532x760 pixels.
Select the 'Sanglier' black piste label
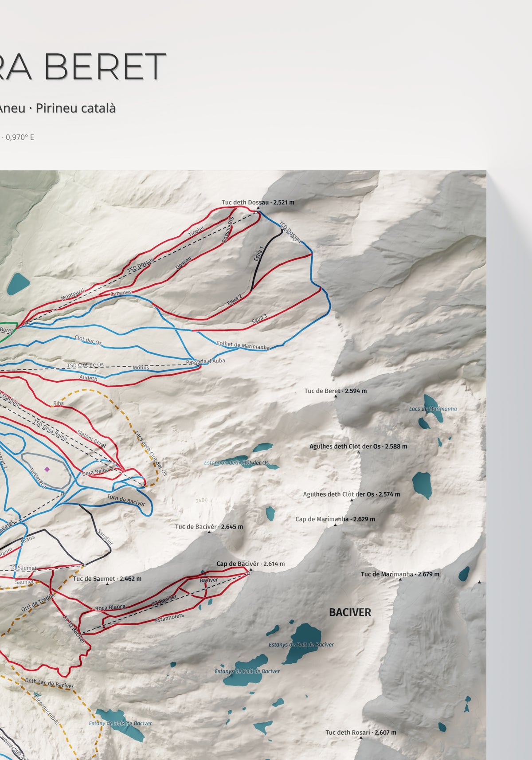click(x=105, y=537)
